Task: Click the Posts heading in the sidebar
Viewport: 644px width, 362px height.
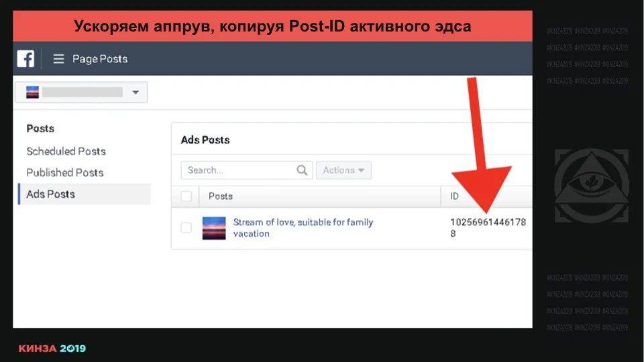Action: 40,129
